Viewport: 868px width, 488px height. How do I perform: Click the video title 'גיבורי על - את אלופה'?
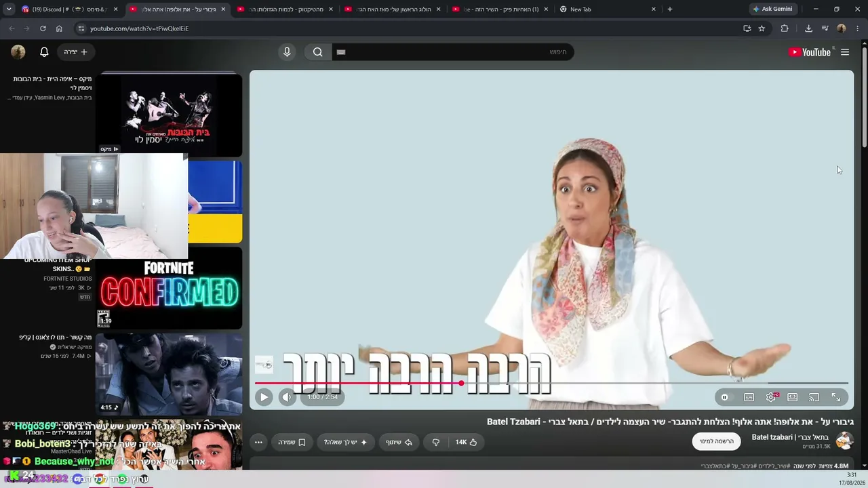point(670,422)
